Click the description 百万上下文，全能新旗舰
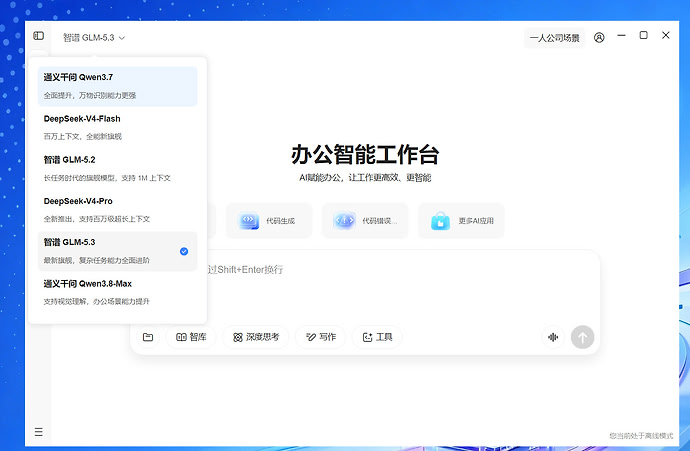This screenshot has height=451, width=690. [82, 136]
